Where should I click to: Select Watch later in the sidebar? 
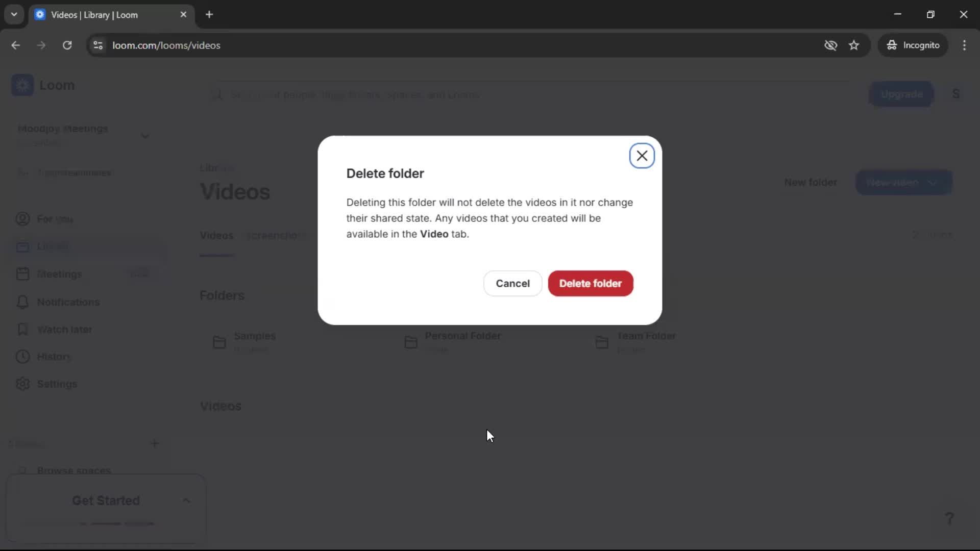(x=64, y=330)
